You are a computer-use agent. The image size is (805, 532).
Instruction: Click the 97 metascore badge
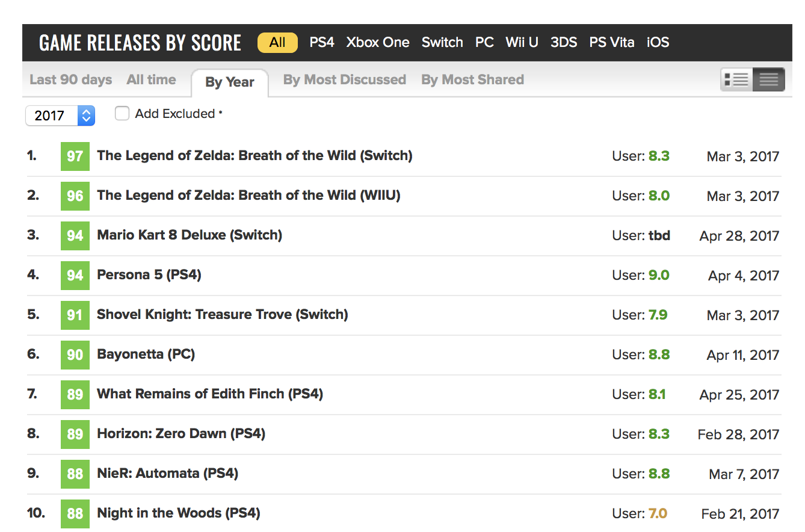click(x=75, y=156)
